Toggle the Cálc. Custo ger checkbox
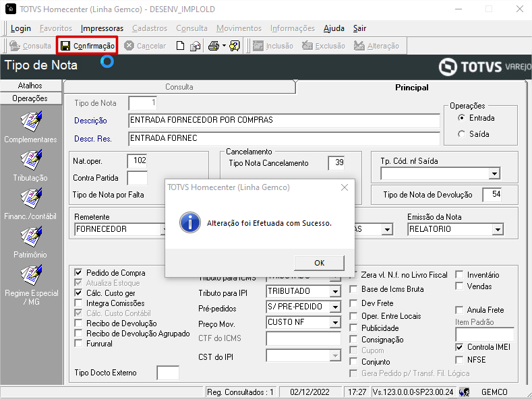Viewport: 532px width, 399px height. point(78,293)
